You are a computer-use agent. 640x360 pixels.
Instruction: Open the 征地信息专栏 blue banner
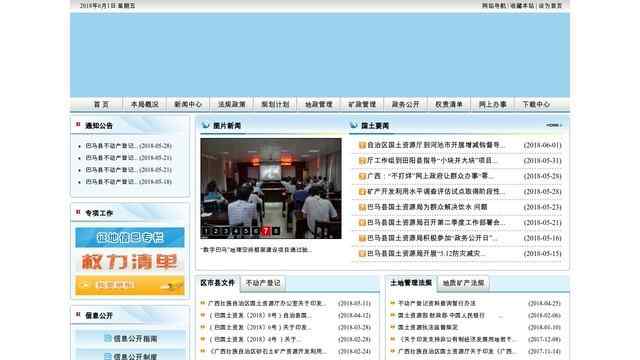130,238
